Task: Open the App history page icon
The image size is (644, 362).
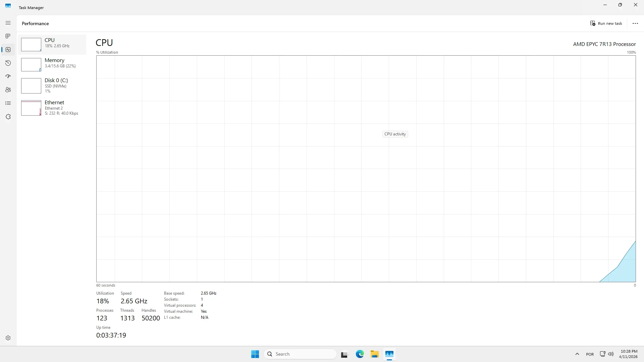Action: [x=8, y=63]
